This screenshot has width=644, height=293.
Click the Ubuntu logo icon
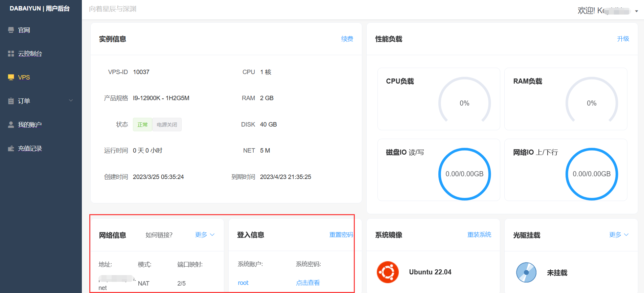click(x=388, y=272)
